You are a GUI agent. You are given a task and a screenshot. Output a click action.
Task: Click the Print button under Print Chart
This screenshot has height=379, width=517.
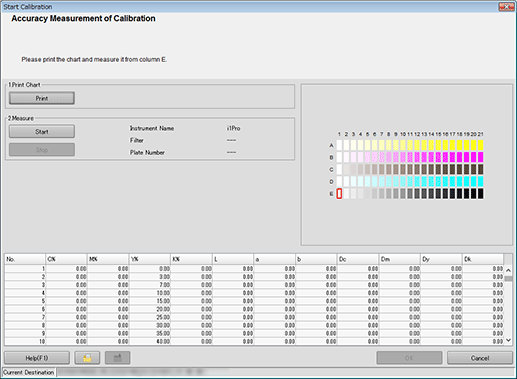(42, 98)
